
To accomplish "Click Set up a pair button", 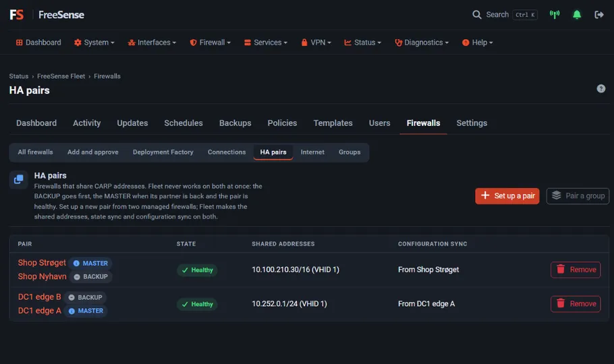I will click(x=507, y=195).
